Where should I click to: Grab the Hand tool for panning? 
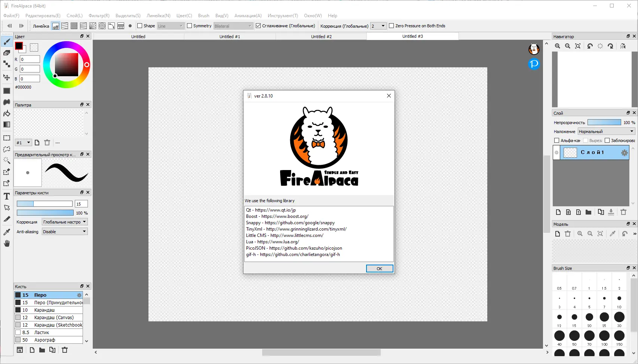[6, 243]
